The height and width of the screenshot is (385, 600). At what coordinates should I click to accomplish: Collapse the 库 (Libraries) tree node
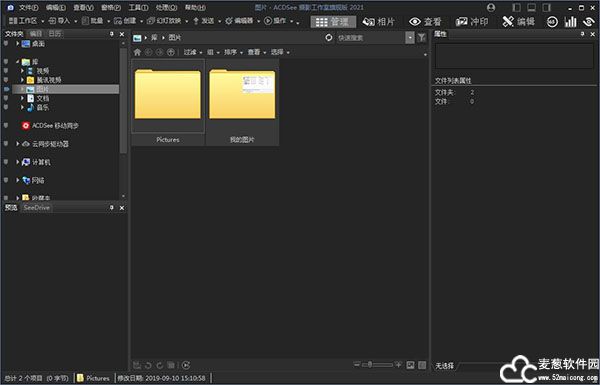tap(17, 62)
